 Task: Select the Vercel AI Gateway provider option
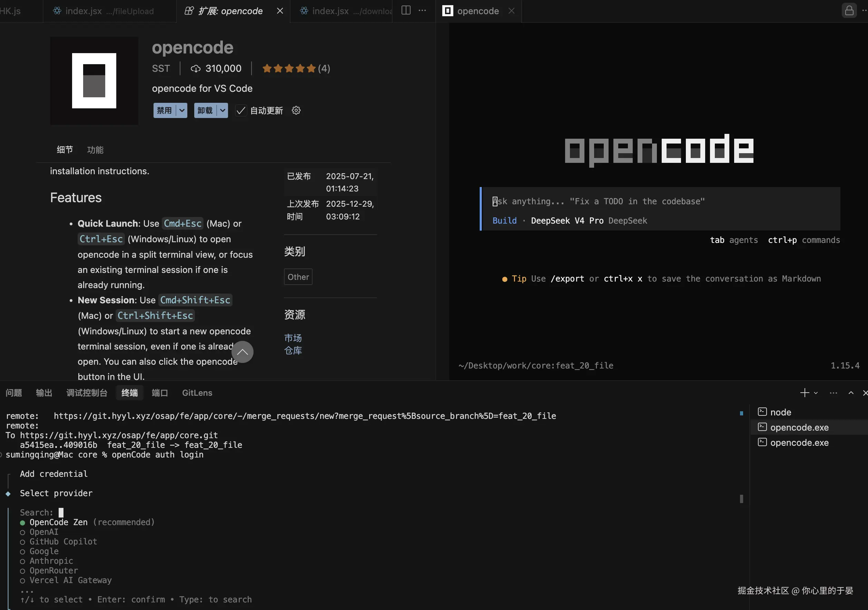click(x=66, y=580)
